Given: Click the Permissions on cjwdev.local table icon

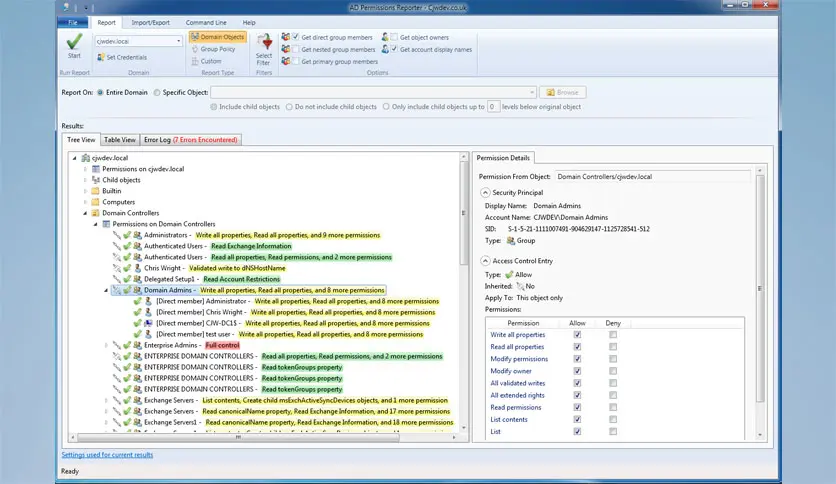Looking at the screenshot, I should (95, 169).
